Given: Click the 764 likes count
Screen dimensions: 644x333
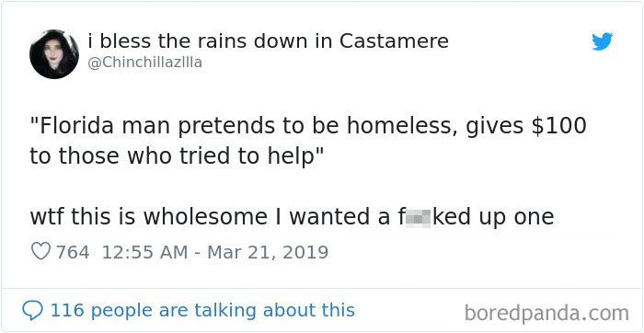Looking at the screenshot, I should [73, 252].
